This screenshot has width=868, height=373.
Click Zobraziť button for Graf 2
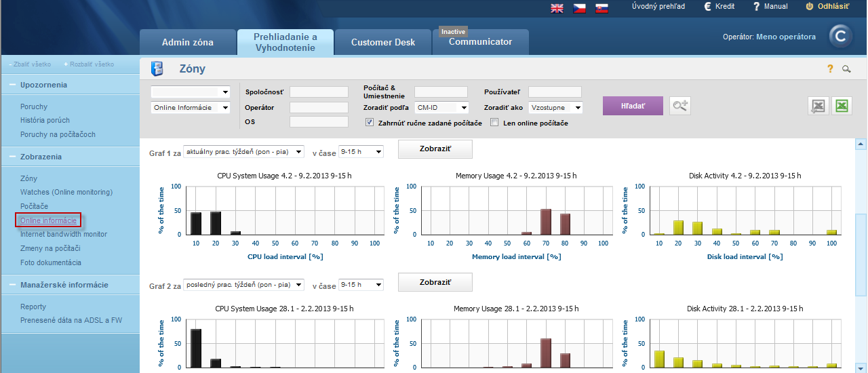(435, 282)
